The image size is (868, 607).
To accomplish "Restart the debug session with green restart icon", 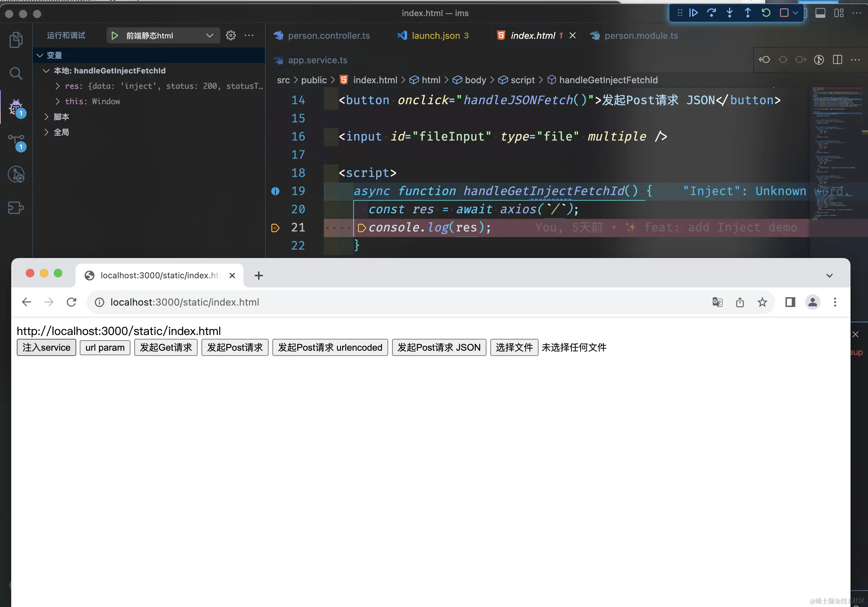I will 766,13.
